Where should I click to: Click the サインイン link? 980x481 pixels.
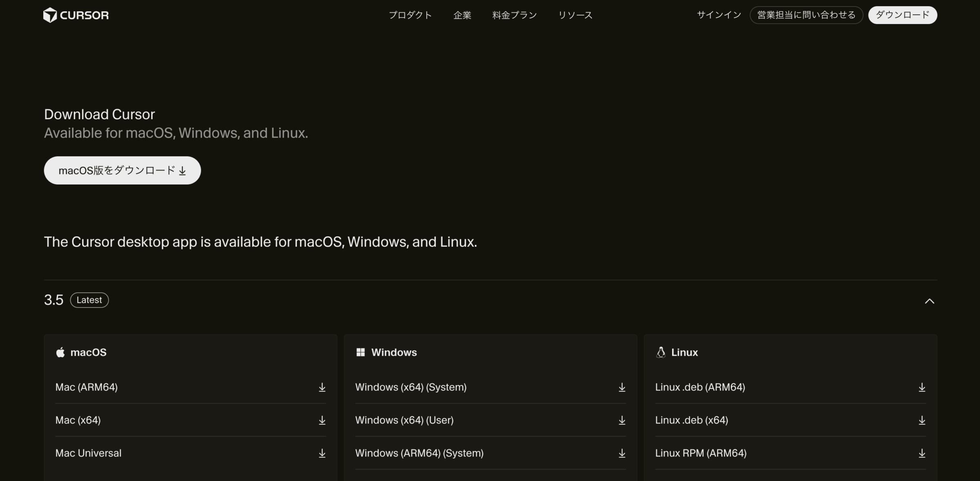click(x=719, y=15)
